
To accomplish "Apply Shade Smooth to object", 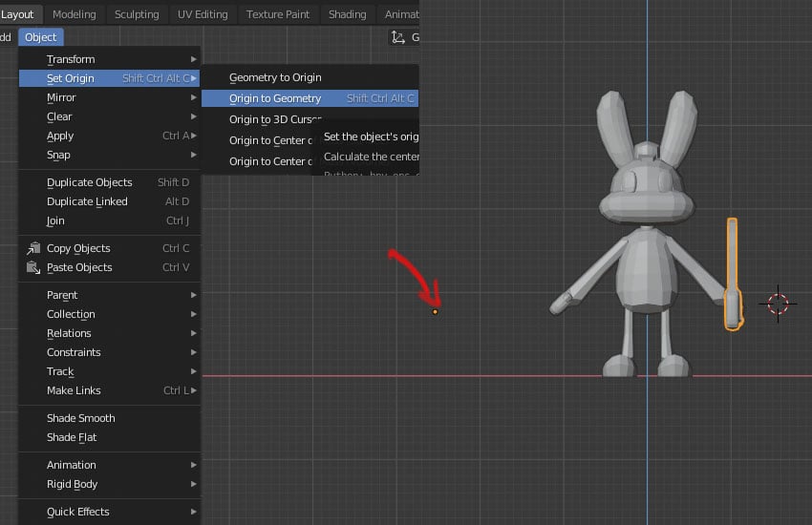I will (x=80, y=418).
